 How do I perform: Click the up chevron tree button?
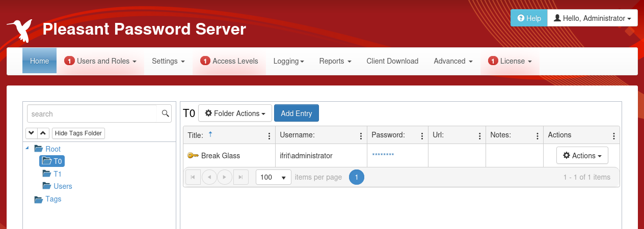tap(43, 133)
